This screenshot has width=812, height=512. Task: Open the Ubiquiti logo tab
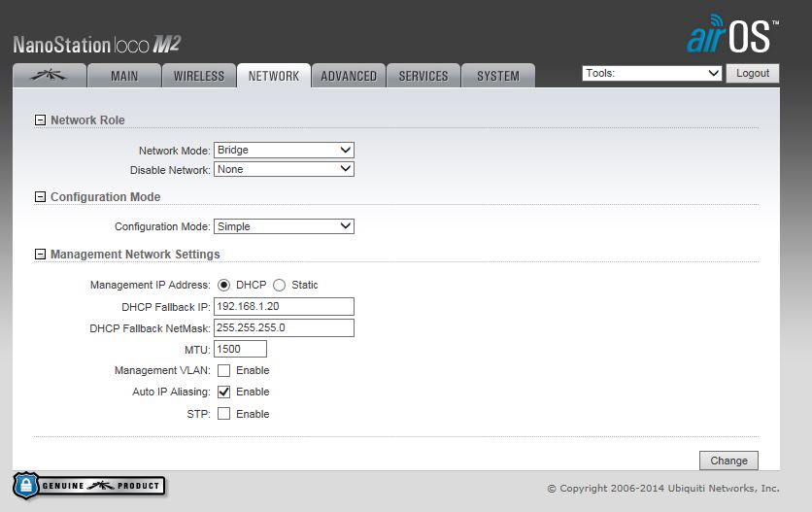coord(50,76)
